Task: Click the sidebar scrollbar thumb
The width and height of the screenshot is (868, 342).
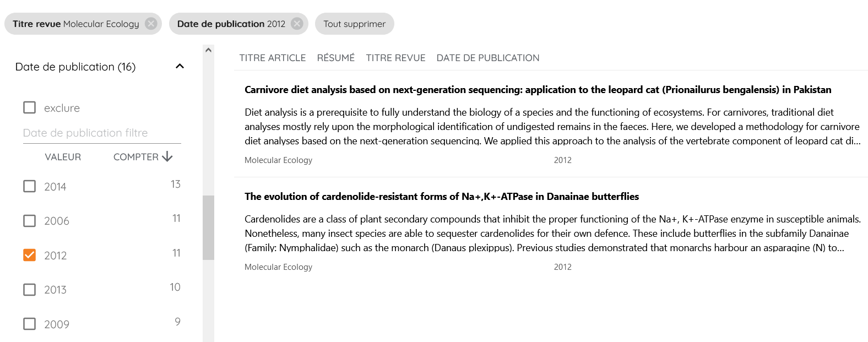Action: 208,227
